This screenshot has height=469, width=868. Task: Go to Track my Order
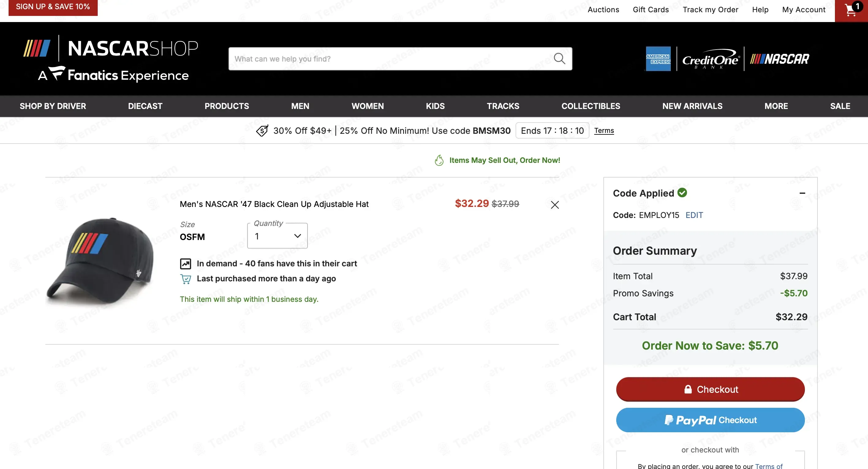710,10
